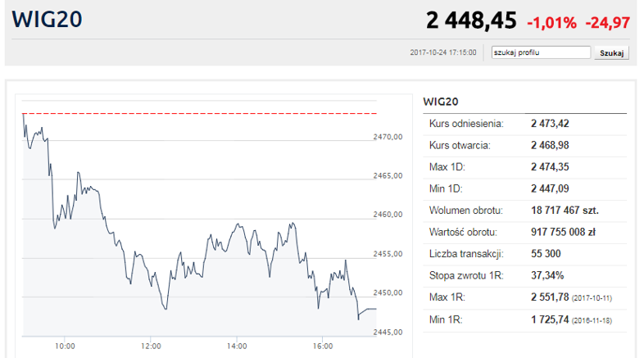Screen dimensions: 644x358
Task: Select the Liczba transakcji row
Action: click(x=524, y=254)
